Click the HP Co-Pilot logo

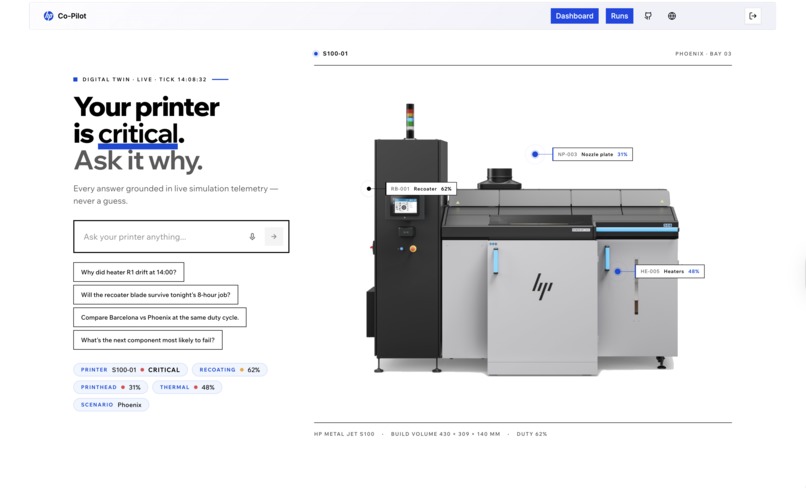(65, 16)
